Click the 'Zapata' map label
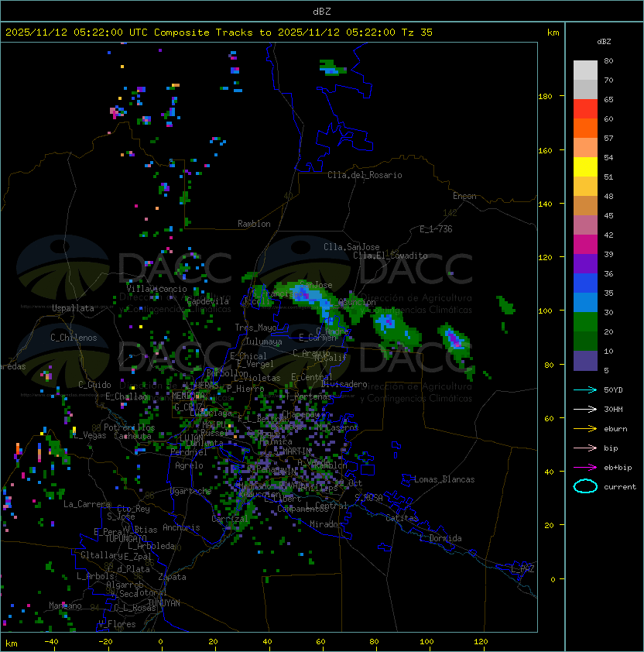This screenshot has width=644, height=652. pyautogui.click(x=172, y=577)
